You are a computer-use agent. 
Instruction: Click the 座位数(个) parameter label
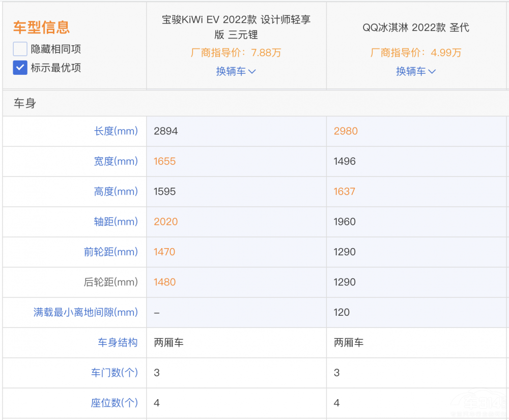pos(115,403)
